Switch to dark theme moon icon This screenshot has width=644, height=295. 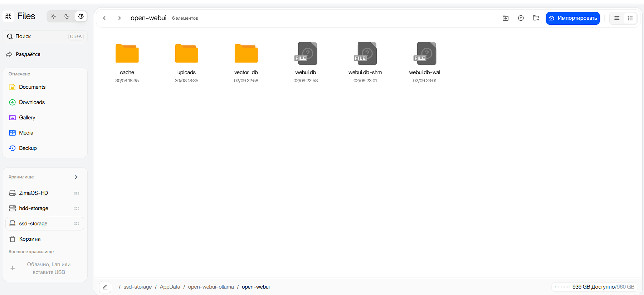coord(67,16)
